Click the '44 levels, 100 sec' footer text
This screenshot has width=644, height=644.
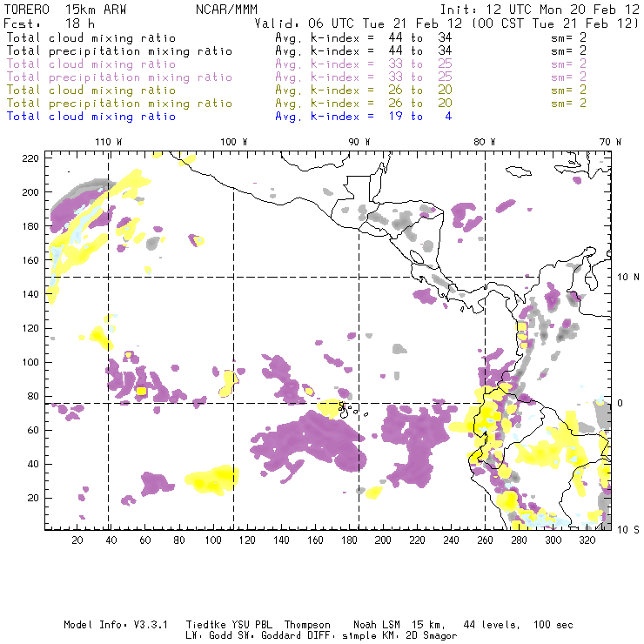(x=519, y=625)
